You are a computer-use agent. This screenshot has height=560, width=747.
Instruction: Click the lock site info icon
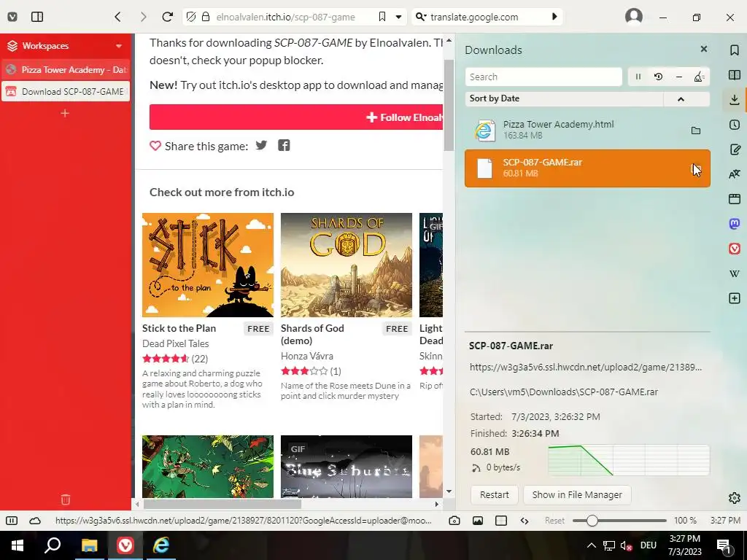click(x=205, y=17)
